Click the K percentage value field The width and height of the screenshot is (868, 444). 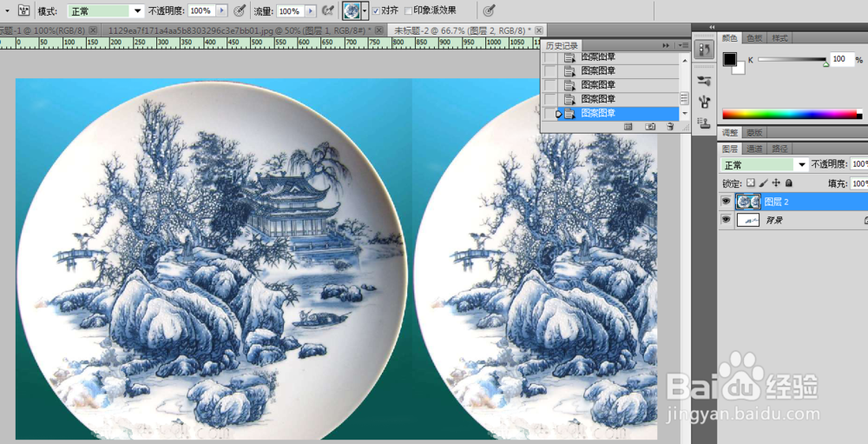[x=841, y=59]
